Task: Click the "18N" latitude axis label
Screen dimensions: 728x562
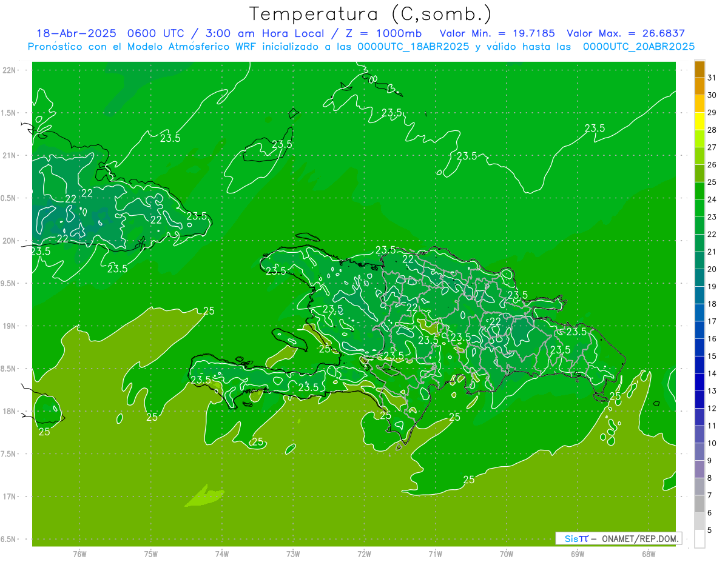Action: [10, 412]
